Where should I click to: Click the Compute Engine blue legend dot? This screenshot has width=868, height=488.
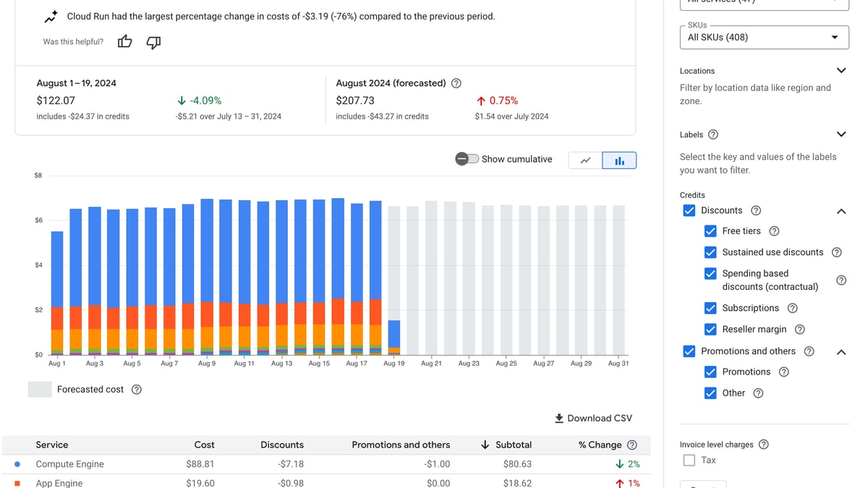17,465
